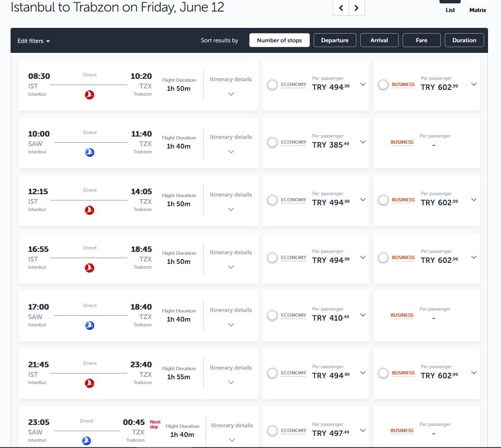Select Business fare for 12:15 flight
501x448 pixels.
click(383, 200)
